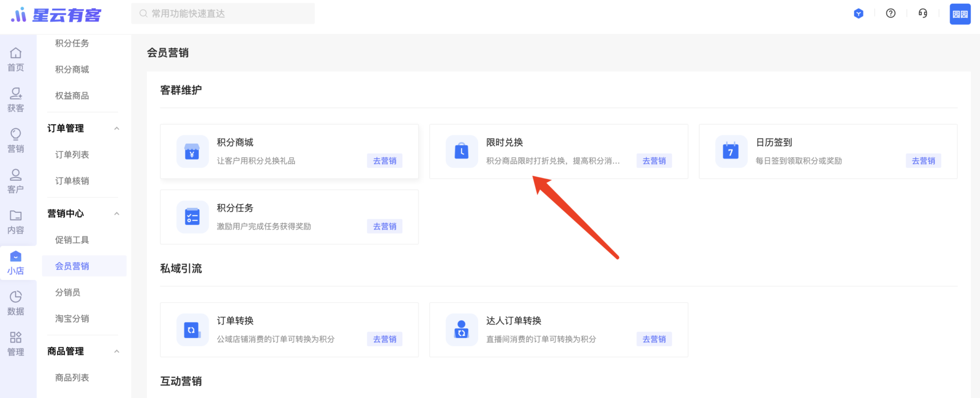Click the 限时兑换 shopping bag icon
The width and height of the screenshot is (980, 398).
coord(462,151)
